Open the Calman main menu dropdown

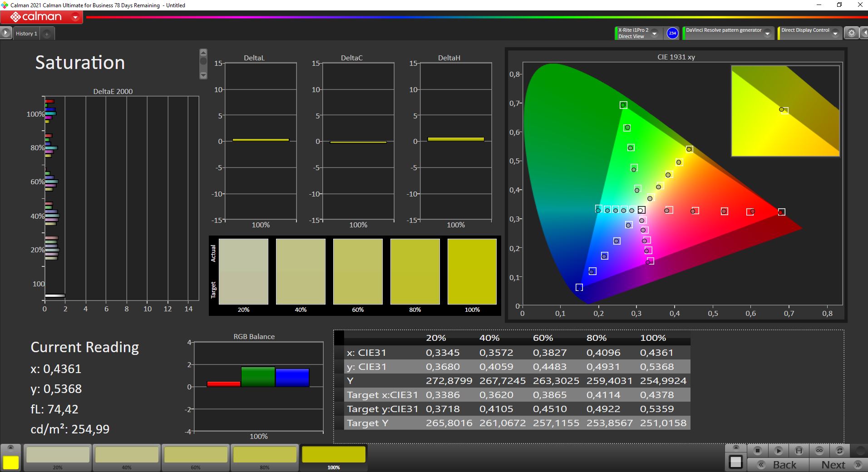click(x=75, y=18)
